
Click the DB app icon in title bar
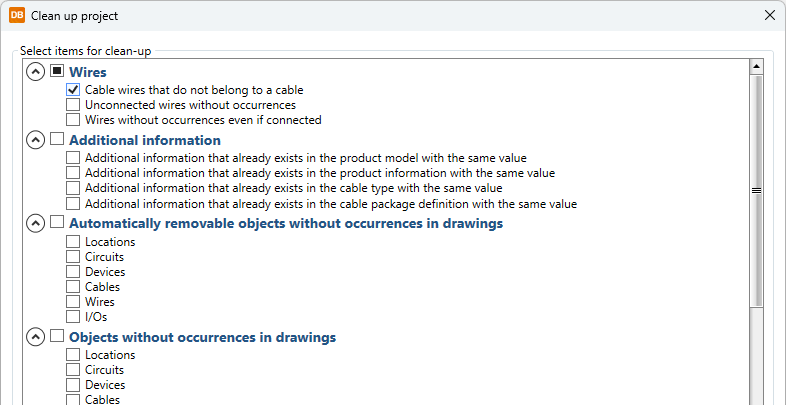click(17, 15)
